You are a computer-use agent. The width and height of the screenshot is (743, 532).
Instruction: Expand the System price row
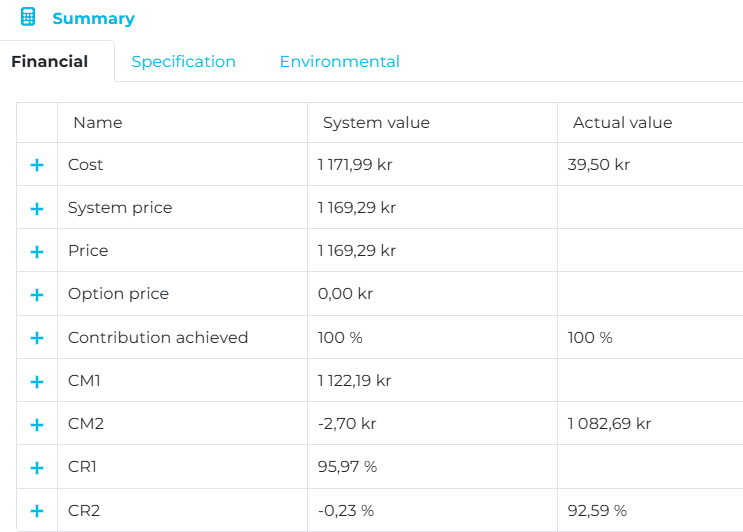37,208
